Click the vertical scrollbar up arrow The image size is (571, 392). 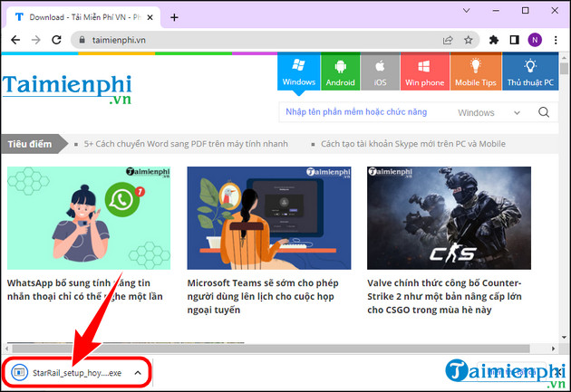[564, 58]
